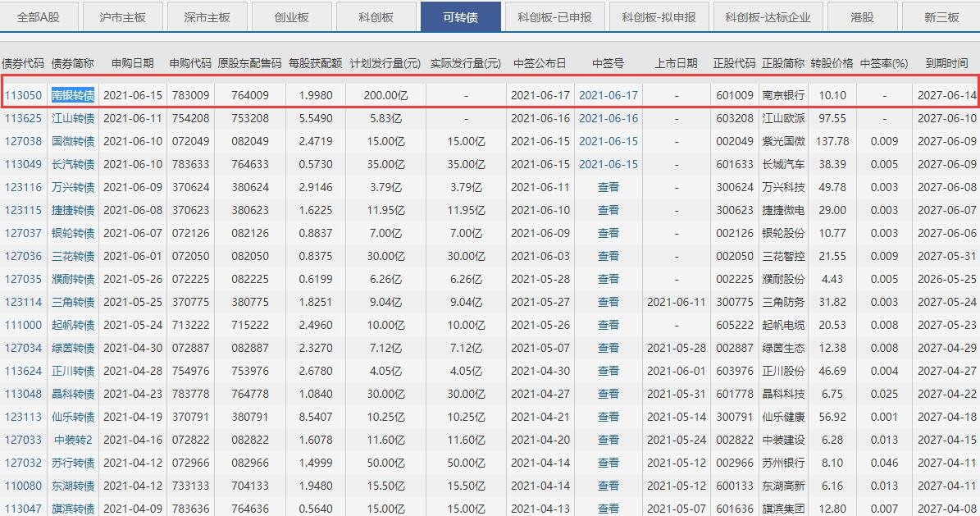This screenshot has width=980, height=516.
Task: Open the 濮耐转债 bond link
Action: (x=73, y=279)
